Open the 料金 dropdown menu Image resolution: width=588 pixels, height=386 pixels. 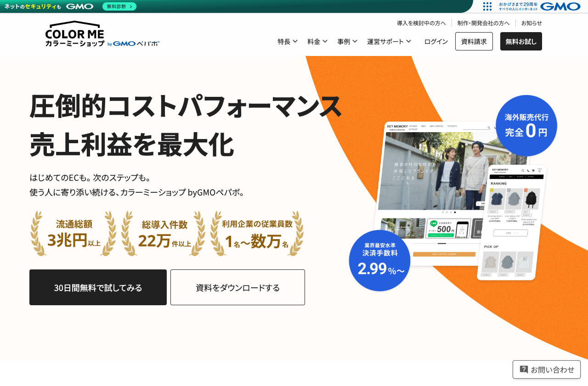(317, 41)
